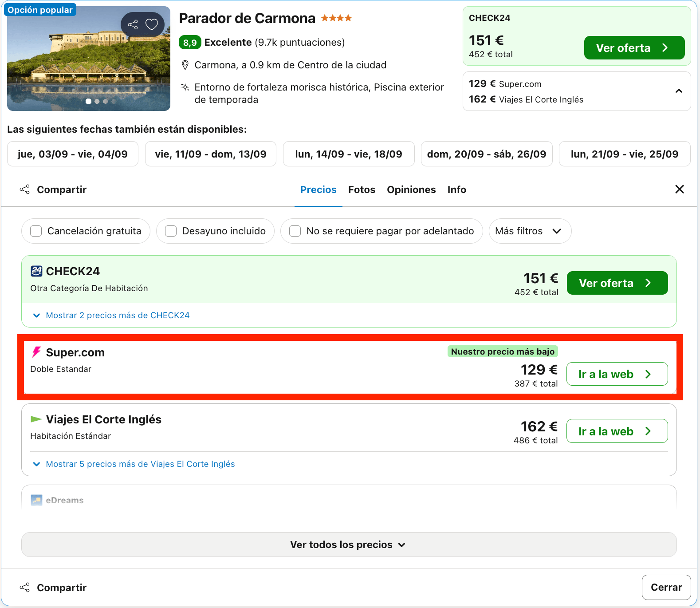Click Otra Categoría De Habitación text
Screen dimensions: 700x608
89,288
